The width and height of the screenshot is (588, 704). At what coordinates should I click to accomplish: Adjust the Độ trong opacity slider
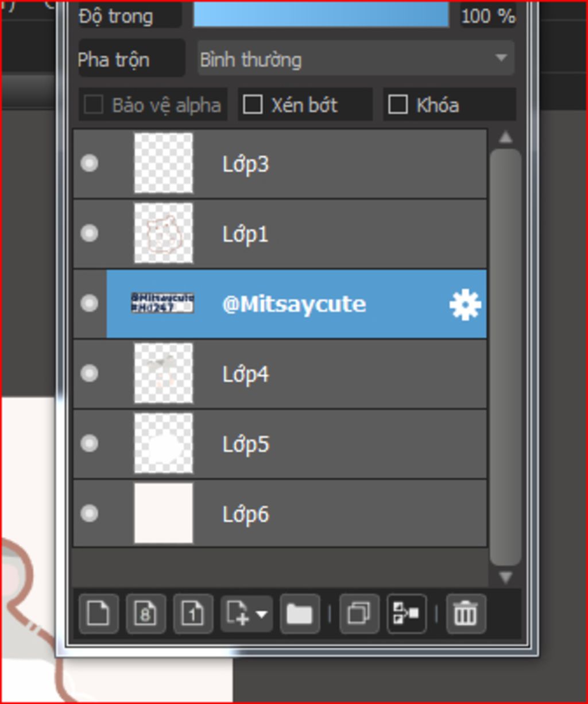[x=321, y=14]
